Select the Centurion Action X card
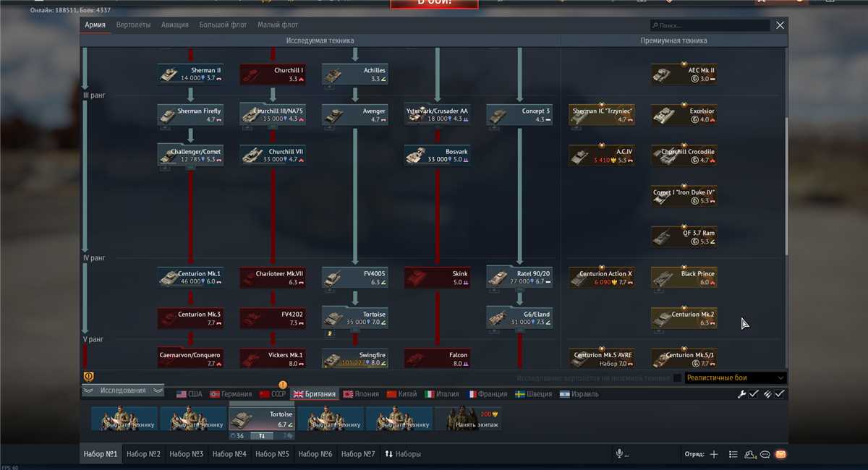Image resolution: width=868 pixels, height=470 pixels. (x=602, y=278)
